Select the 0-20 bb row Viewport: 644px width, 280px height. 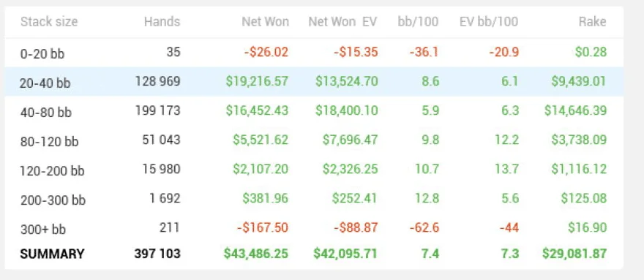point(314,53)
